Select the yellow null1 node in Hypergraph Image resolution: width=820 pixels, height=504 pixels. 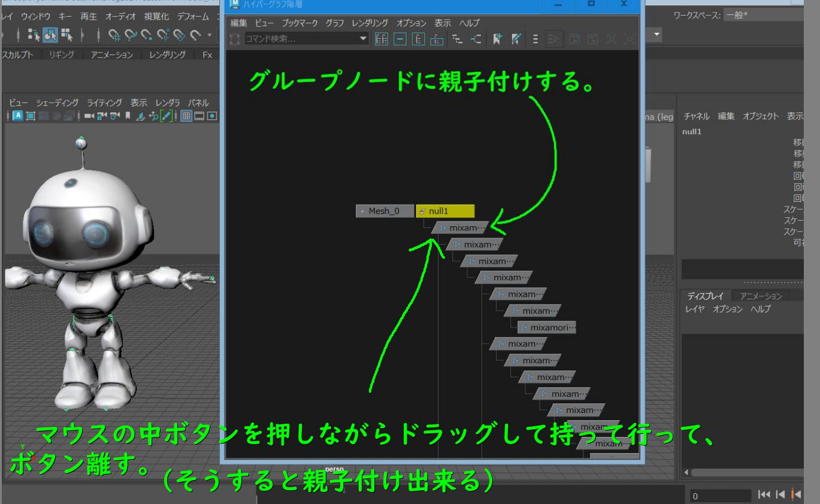pyautogui.click(x=445, y=211)
